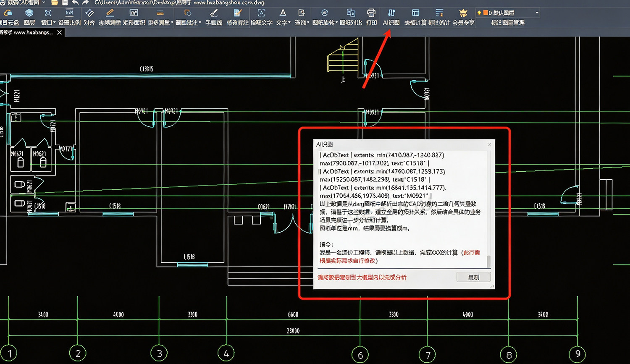The image size is (630, 364).
Task: Switch to the www.huabangs... drawing tab
Action: 26,32
